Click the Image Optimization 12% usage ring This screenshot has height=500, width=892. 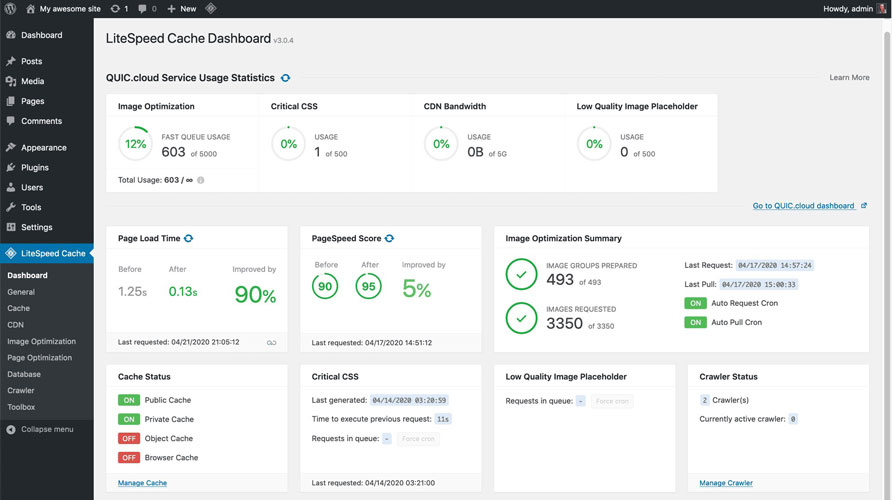135,144
